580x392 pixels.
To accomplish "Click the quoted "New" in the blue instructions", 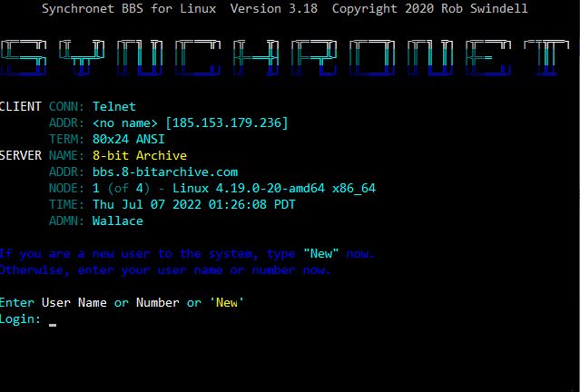I will pyautogui.click(x=321, y=254).
